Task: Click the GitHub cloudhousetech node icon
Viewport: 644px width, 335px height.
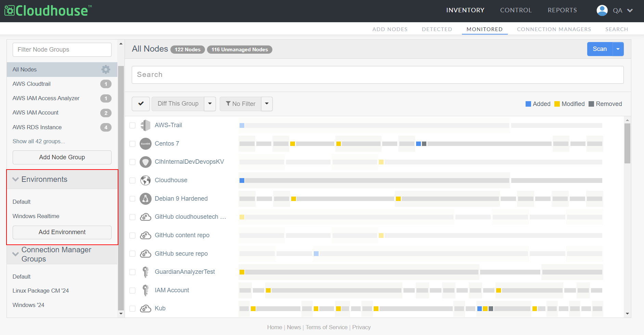Action: [x=145, y=217]
